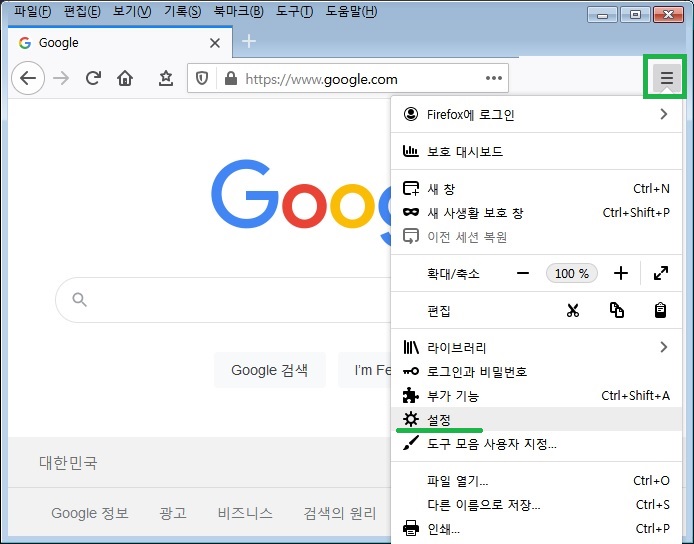Select 파일 열기 menu item
Image resolution: width=694 pixels, height=544 pixels.
coord(536,480)
